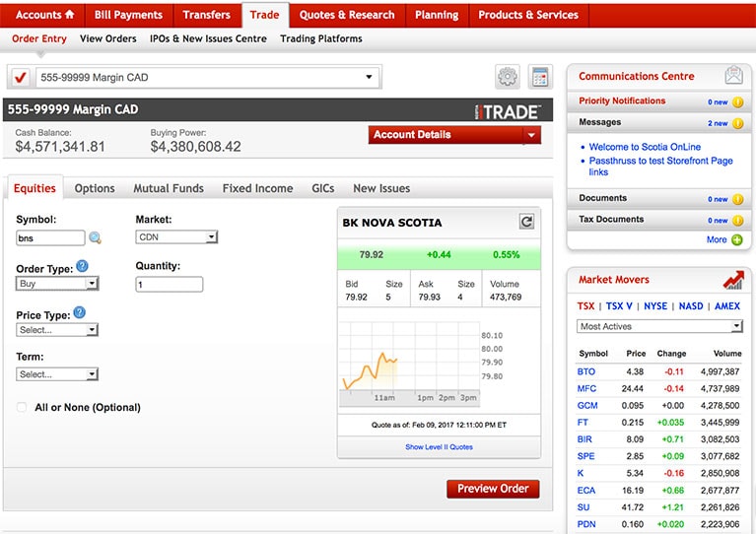The width and height of the screenshot is (756, 534).
Task: Toggle the red account checkmark box
Action: pos(20,77)
